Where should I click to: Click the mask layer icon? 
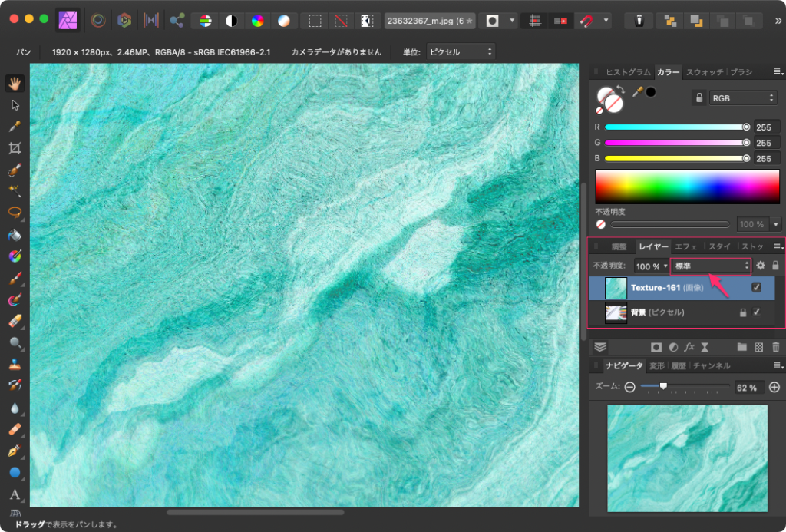[x=656, y=347]
